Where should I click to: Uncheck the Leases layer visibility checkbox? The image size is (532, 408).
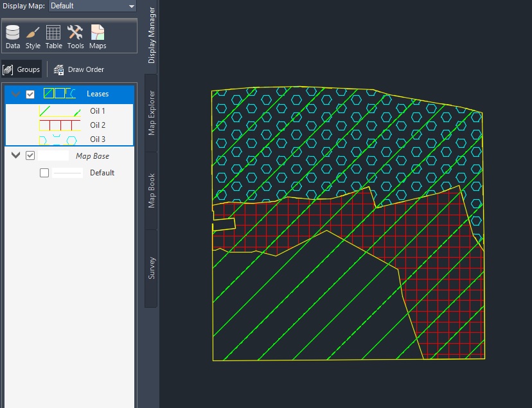(29, 93)
